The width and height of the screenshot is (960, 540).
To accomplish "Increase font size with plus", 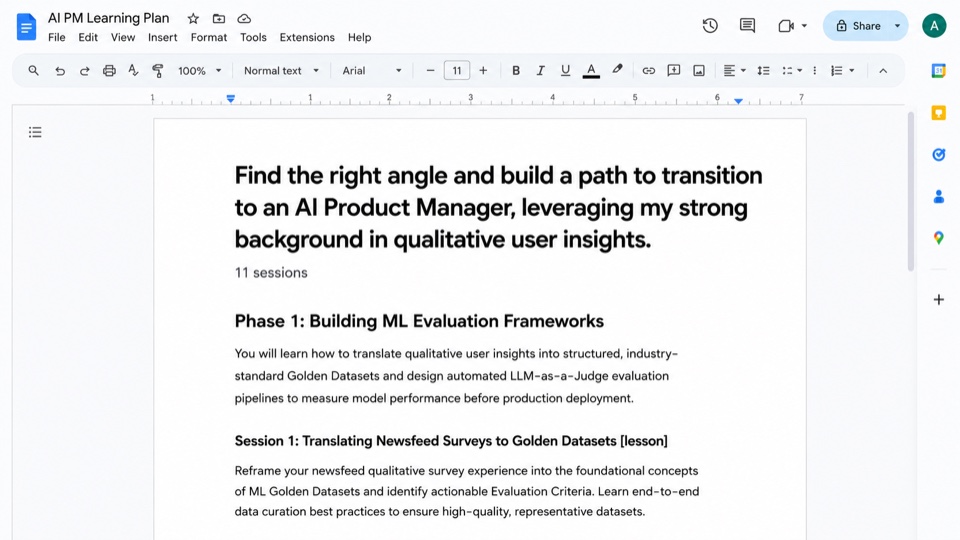I will point(483,70).
